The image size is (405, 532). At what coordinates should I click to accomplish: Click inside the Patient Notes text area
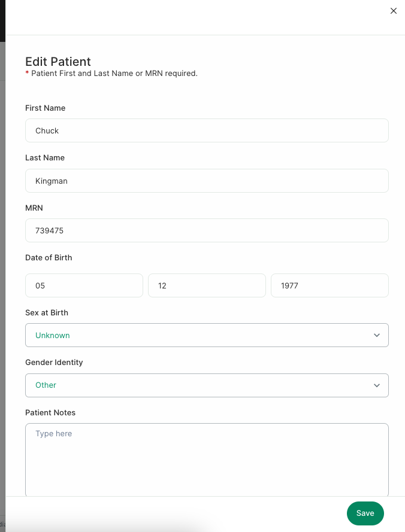[x=207, y=460]
